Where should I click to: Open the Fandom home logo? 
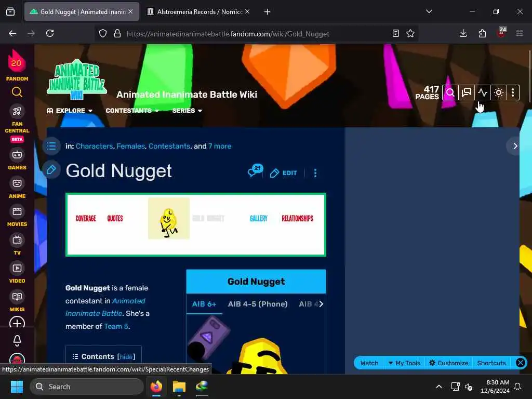pos(17,65)
